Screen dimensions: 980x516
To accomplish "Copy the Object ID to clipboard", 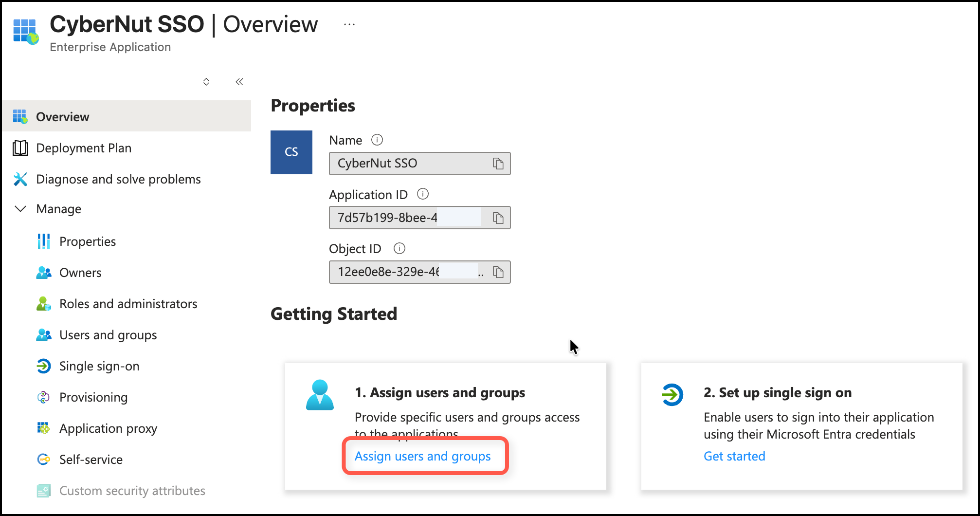I will pyautogui.click(x=498, y=272).
